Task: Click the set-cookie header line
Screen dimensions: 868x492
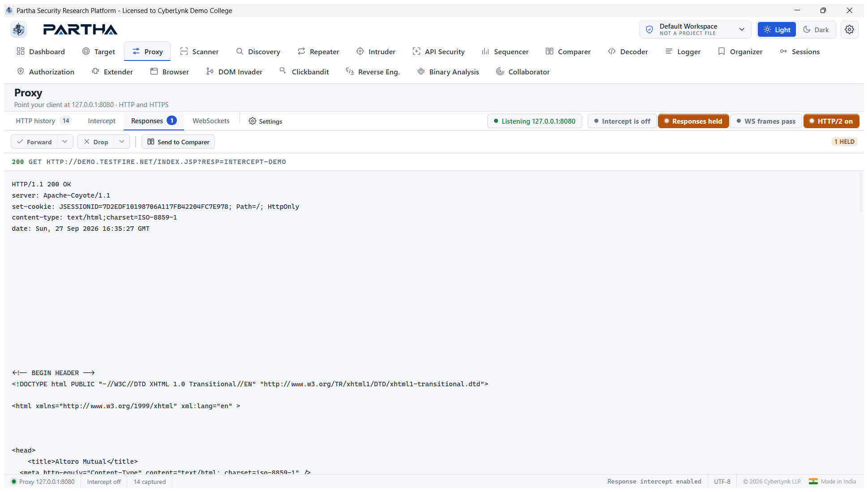Action: pos(155,207)
